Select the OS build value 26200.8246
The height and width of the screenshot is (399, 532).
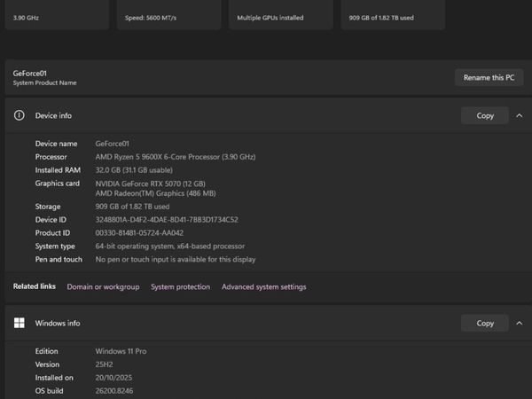pyautogui.click(x=114, y=391)
